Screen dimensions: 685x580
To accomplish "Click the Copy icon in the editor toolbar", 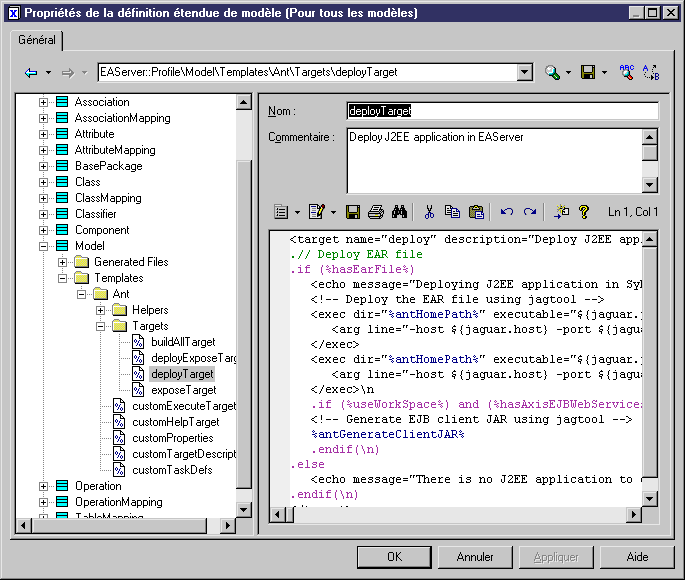I will 452,212.
